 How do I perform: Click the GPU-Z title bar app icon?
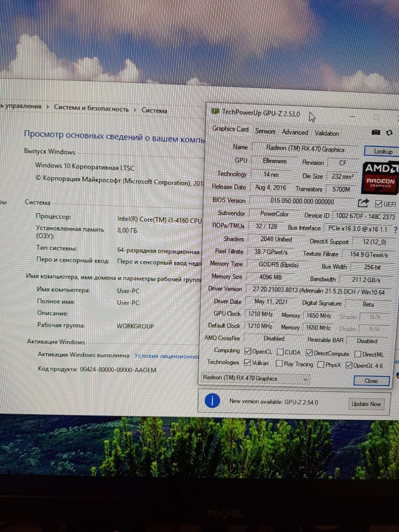coord(215,111)
